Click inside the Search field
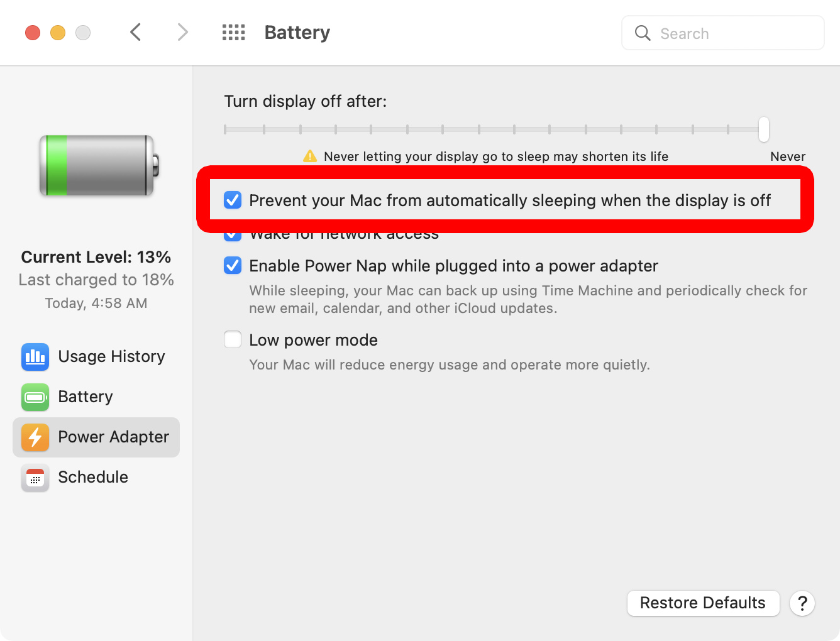The height and width of the screenshot is (641, 840). tap(722, 33)
